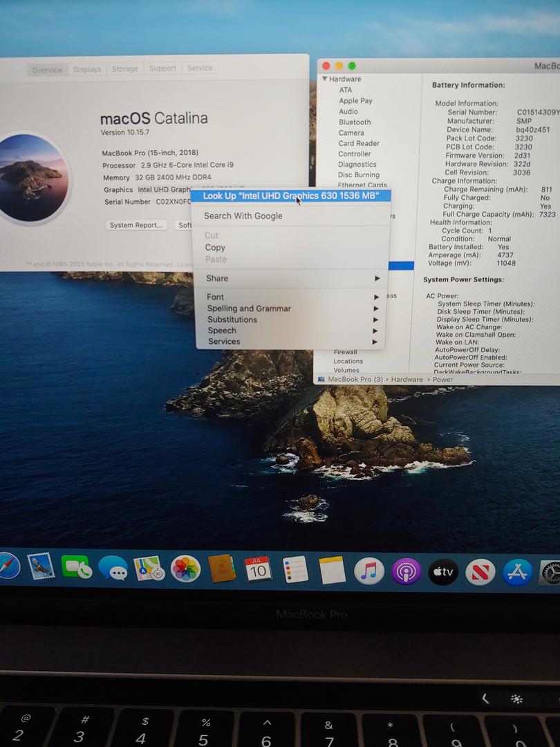
Task: Open Maps from the Dock
Action: coord(149,569)
